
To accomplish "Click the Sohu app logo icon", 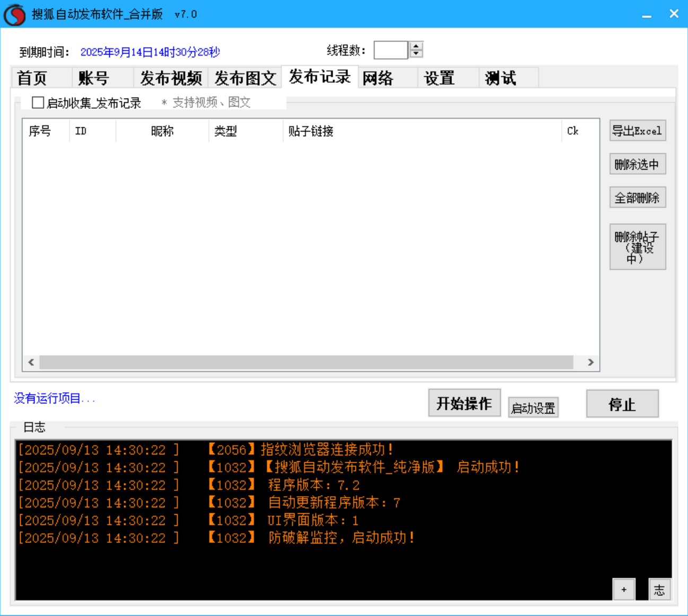I will coord(14,14).
